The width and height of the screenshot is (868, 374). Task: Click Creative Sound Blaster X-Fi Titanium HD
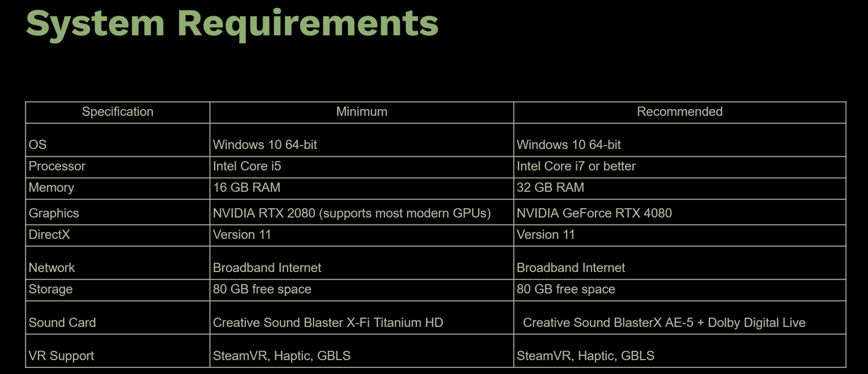pos(328,322)
